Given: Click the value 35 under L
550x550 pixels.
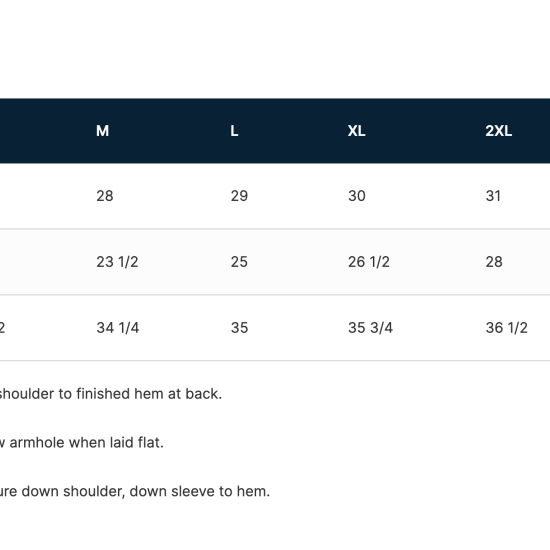Looking at the screenshot, I should (x=240, y=328).
